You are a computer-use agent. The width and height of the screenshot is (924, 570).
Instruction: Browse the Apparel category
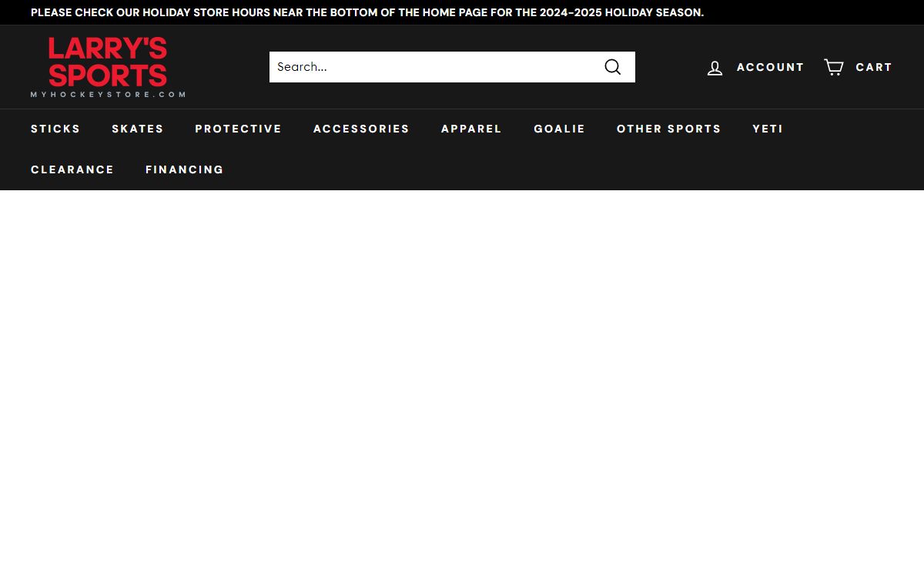coord(471,129)
